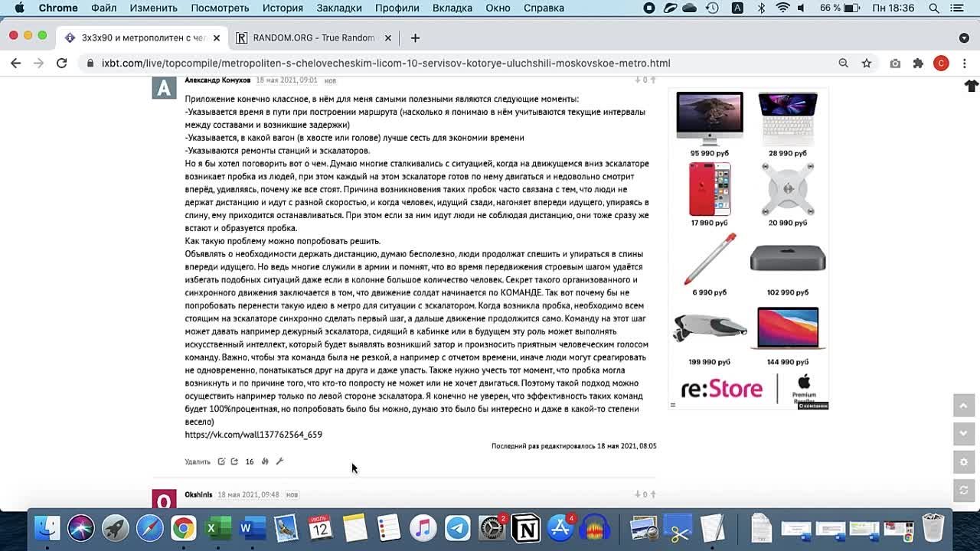Click the Удалить link under the comment
The width and height of the screenshot is (980, 551).
click(x=197, y=461)
